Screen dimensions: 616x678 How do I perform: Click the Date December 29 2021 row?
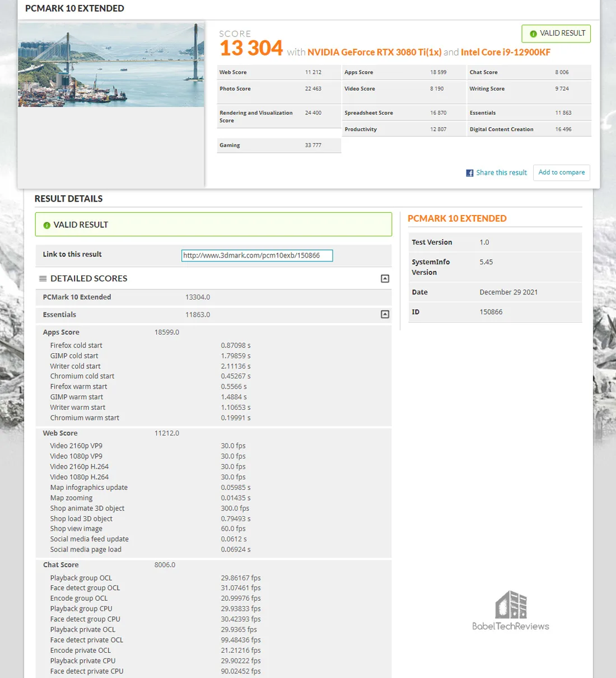495,292
